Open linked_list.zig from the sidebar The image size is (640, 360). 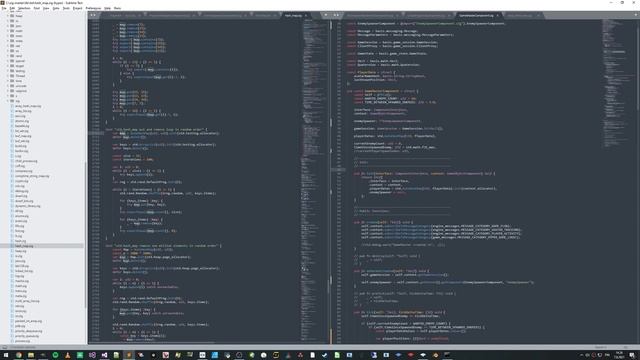pyautogui.click(x=24, y=271)
